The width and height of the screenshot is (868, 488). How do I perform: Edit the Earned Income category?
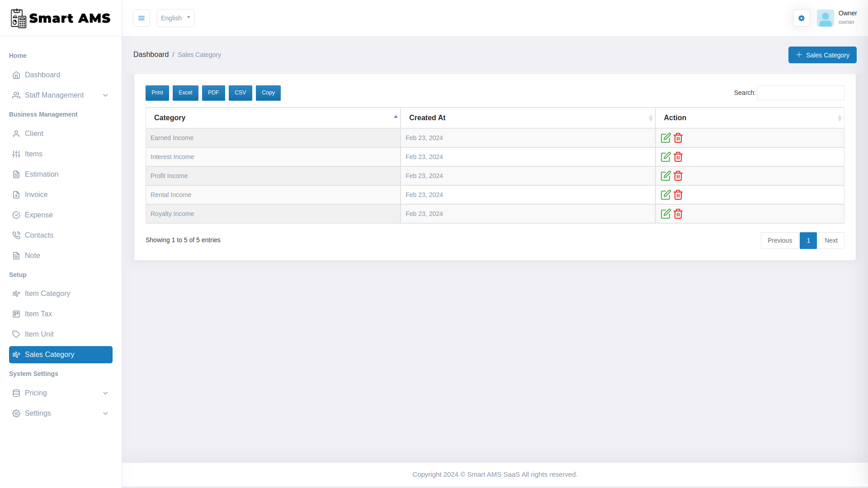point(665,138)
